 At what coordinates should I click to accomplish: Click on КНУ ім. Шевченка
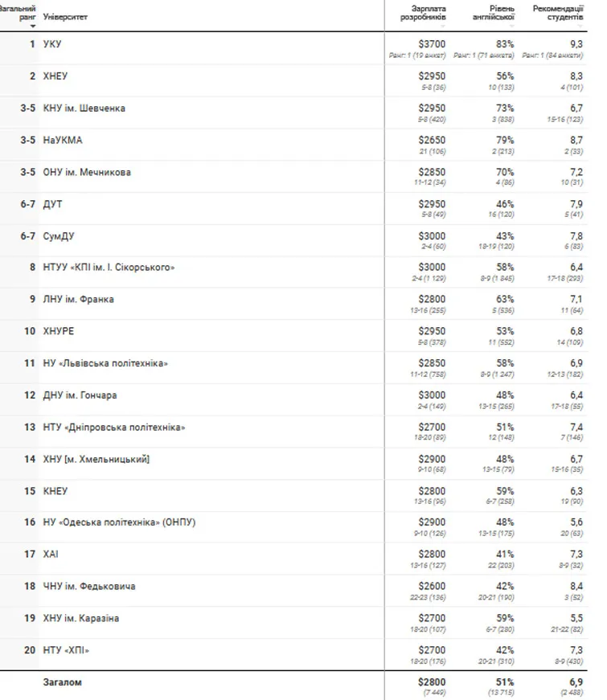[84, 108]
